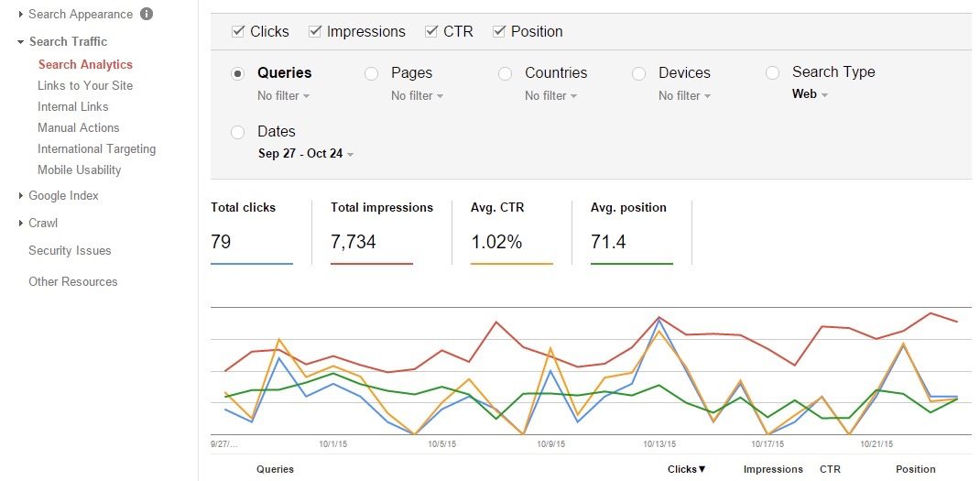The height and width of the screenshot is (481, 980).
Task: Open Security Issues page
Action: (70, 251)
